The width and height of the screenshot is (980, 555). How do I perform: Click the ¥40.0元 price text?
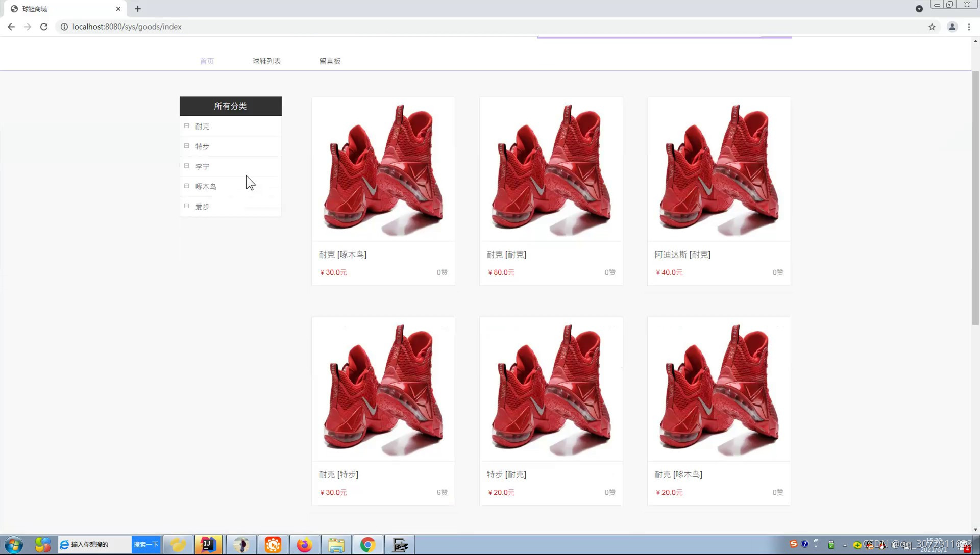pyautogui.click(x=669, y=272)
